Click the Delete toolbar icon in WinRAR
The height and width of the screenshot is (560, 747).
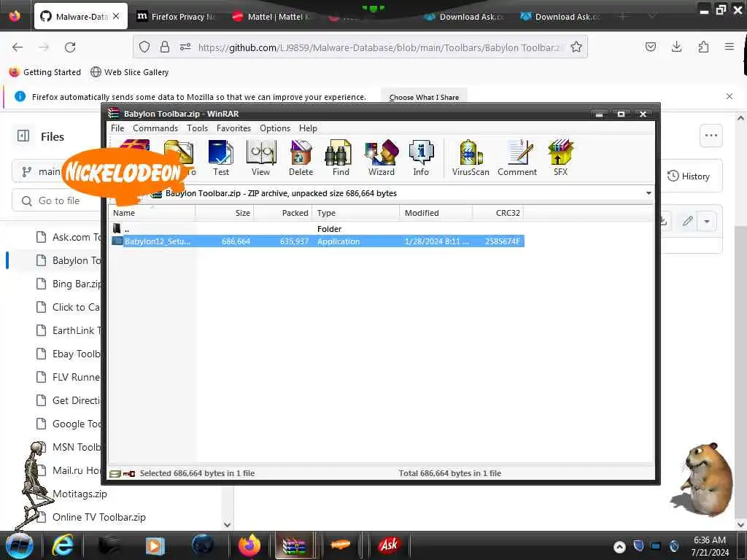tap(301, 158)
